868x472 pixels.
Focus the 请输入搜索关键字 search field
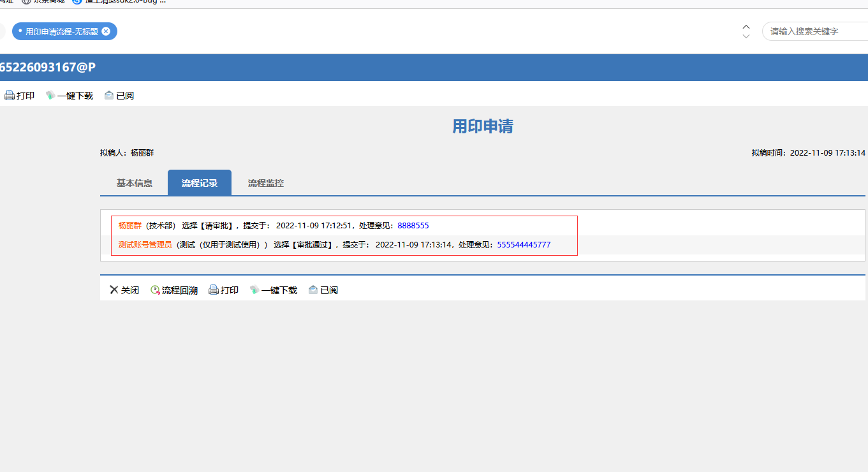[x=815, y=31]
